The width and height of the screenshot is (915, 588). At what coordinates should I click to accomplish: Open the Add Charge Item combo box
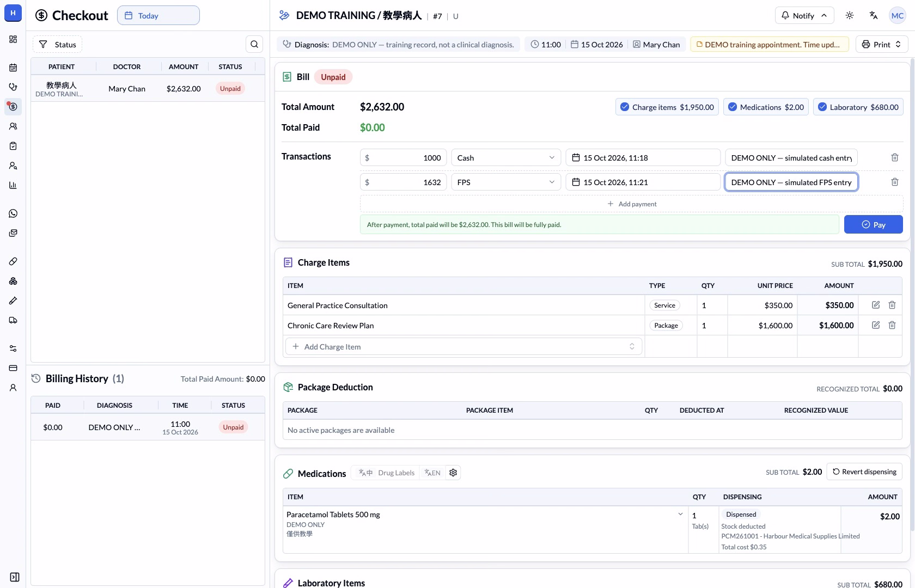[x=463, y=346]
